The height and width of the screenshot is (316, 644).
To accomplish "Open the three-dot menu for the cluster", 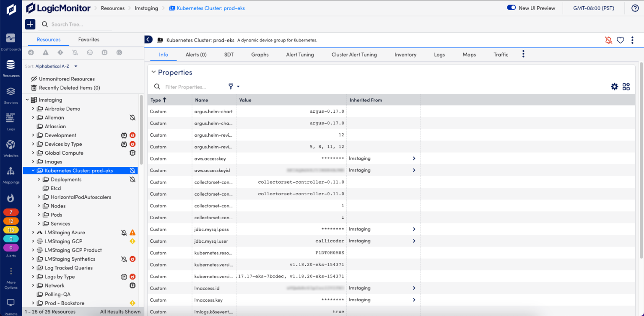I will [632, 40].
